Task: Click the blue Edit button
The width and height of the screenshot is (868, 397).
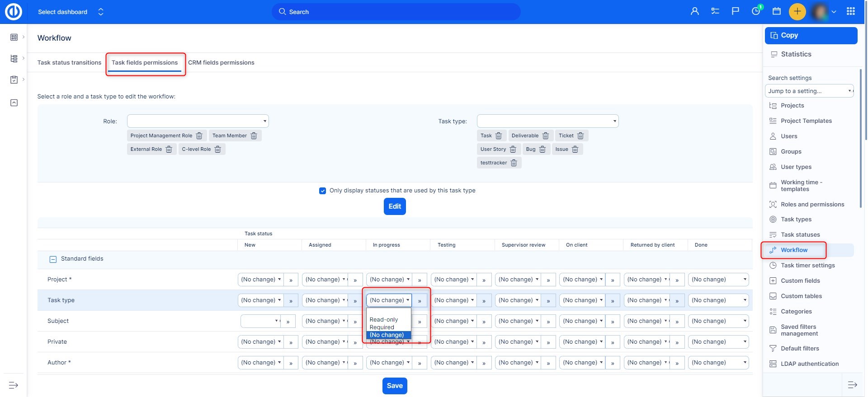Action: click(x=395, y=206)
